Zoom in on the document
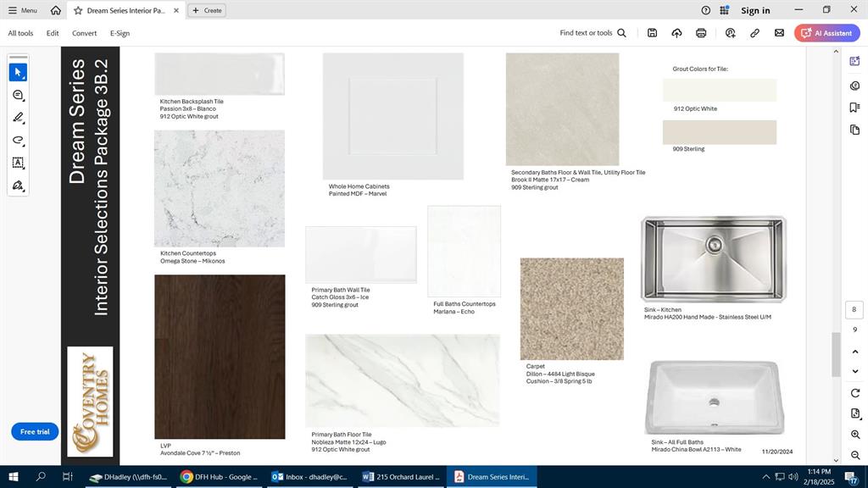The width and height of the screenshot is (868, 488). (854, 435)
